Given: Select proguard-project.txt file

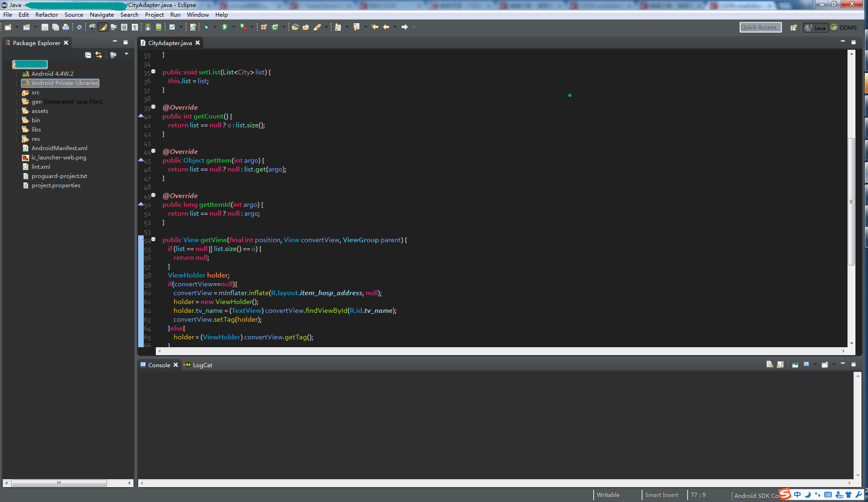Looking at the screenshot, I should [x=55, y=176].
